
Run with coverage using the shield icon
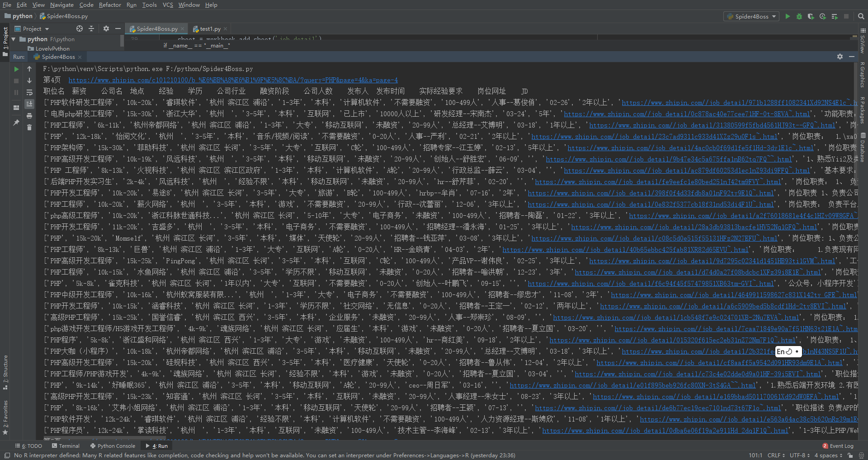811,16
